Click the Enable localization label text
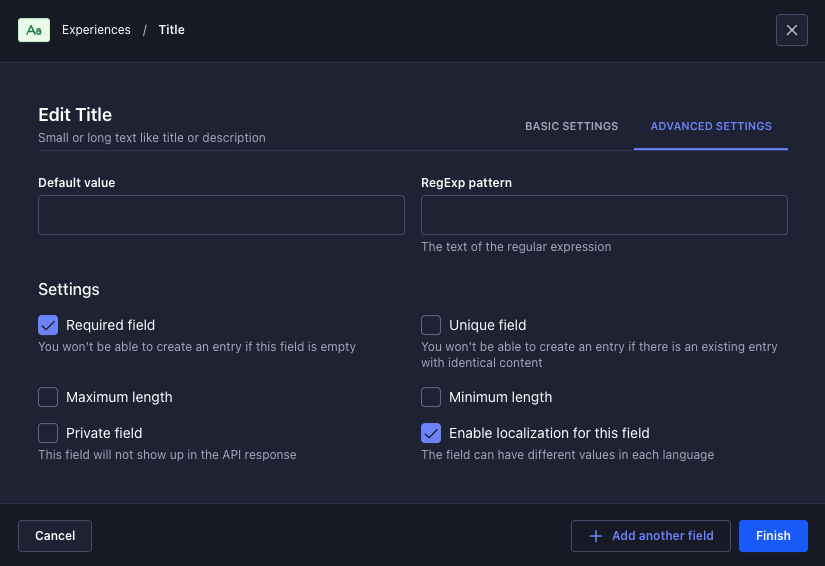Screen dimensions: 825x566 [549, 433]
